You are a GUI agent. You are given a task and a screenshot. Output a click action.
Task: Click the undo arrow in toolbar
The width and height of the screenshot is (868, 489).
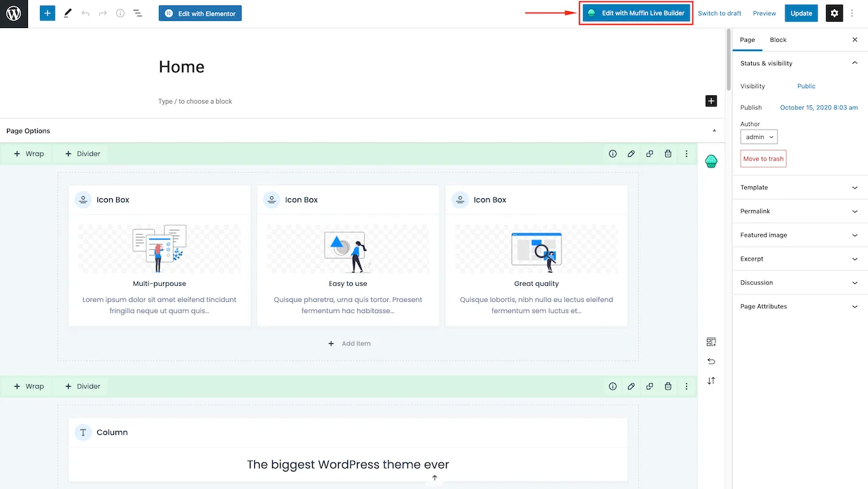coord(85,13)
